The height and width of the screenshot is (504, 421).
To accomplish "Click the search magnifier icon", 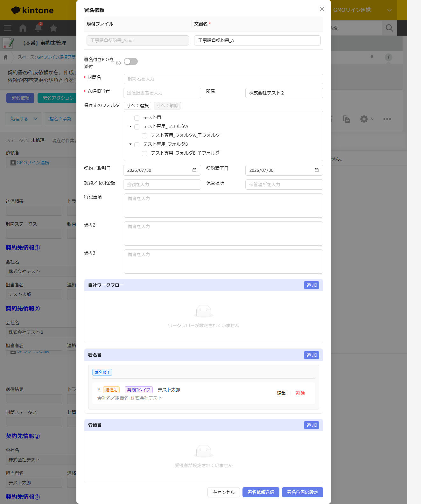I will (389, 28).
